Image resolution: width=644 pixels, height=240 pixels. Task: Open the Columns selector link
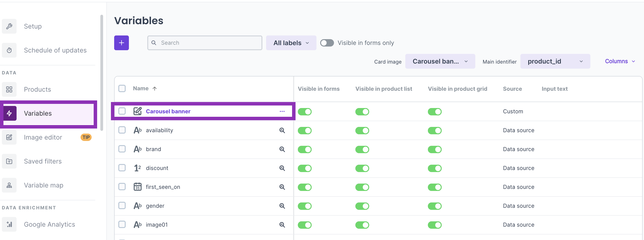tap(620, 61)
